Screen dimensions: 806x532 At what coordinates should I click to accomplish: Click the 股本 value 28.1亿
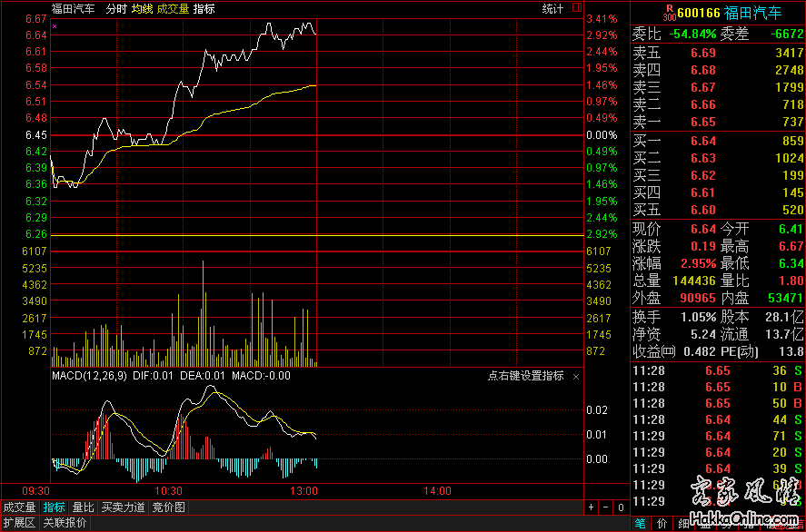[784, 318]
